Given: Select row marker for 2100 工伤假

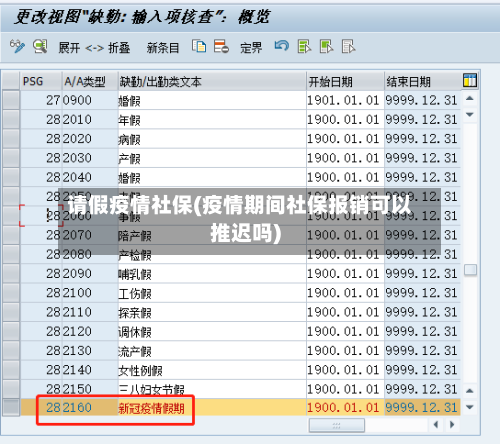Looking at the screenshot, I should pyautogui.click(x=11, y=293).
